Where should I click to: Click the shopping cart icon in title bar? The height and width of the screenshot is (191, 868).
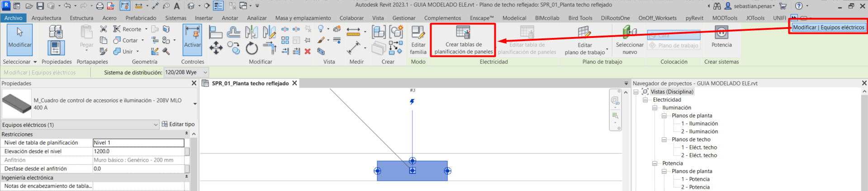(783, 6)
